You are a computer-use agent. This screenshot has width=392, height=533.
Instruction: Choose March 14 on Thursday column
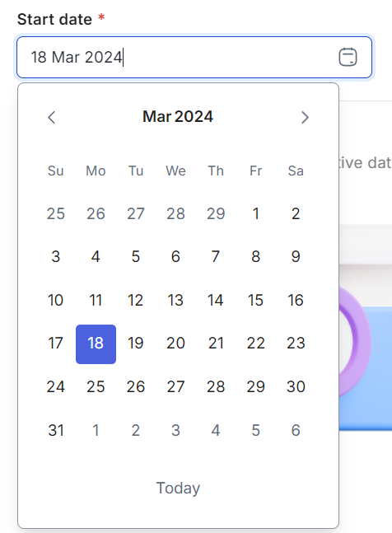point(216,300)
